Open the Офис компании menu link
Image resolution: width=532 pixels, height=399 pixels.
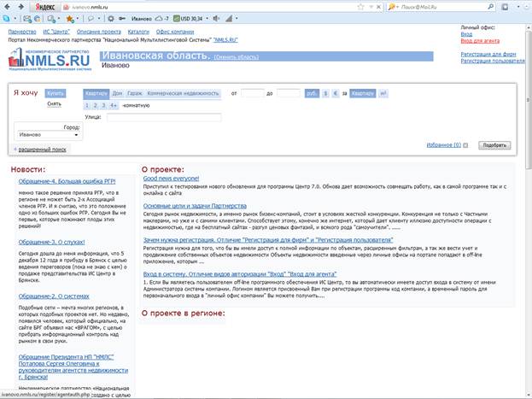tap(175, 32)
